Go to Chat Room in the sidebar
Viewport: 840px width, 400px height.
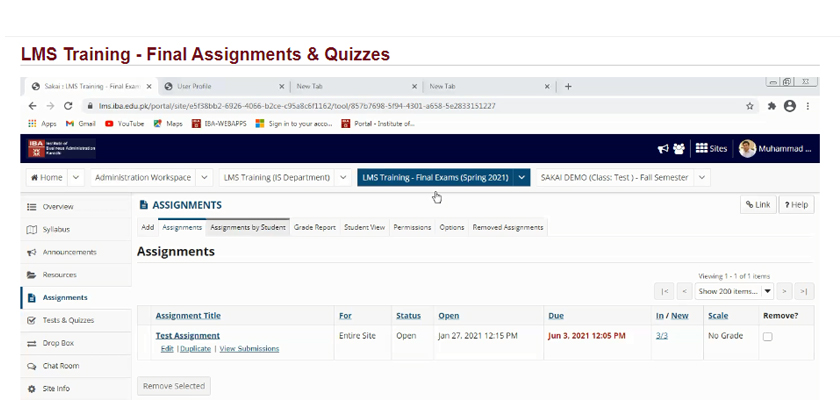[x=76, y=366]
